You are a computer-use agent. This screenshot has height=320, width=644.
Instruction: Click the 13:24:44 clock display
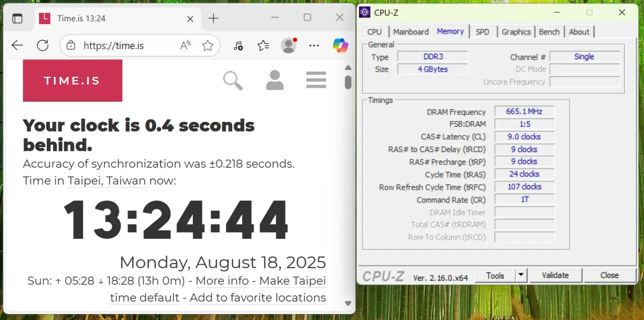click(176, 220)
